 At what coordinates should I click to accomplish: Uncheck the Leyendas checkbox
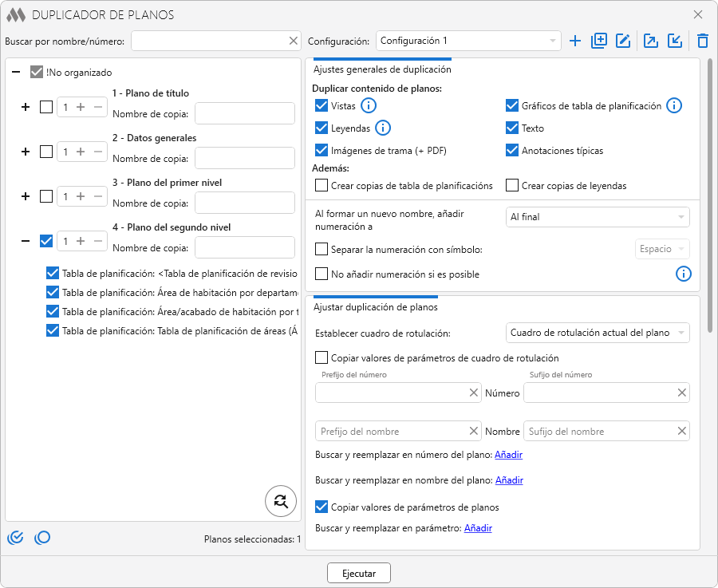click(x=322, y=128)
